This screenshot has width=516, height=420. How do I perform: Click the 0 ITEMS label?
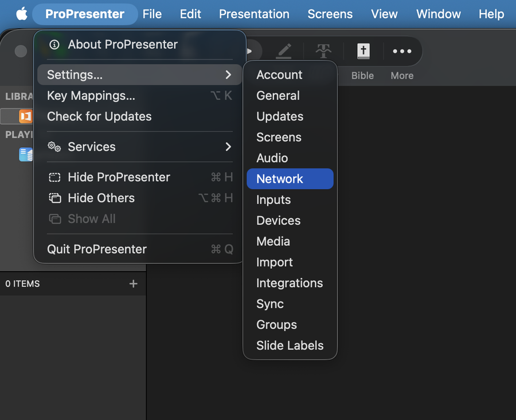[x=22, y=284]
